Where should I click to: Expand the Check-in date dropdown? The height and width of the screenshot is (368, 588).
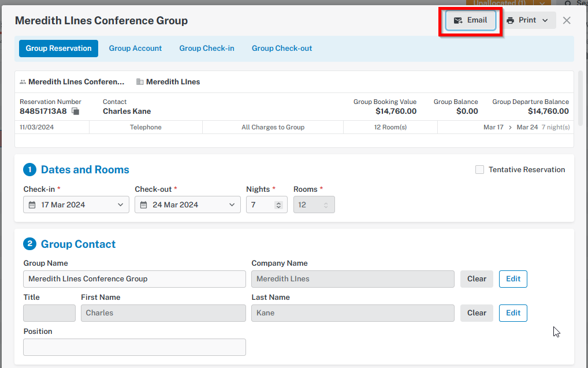(120, 205)
